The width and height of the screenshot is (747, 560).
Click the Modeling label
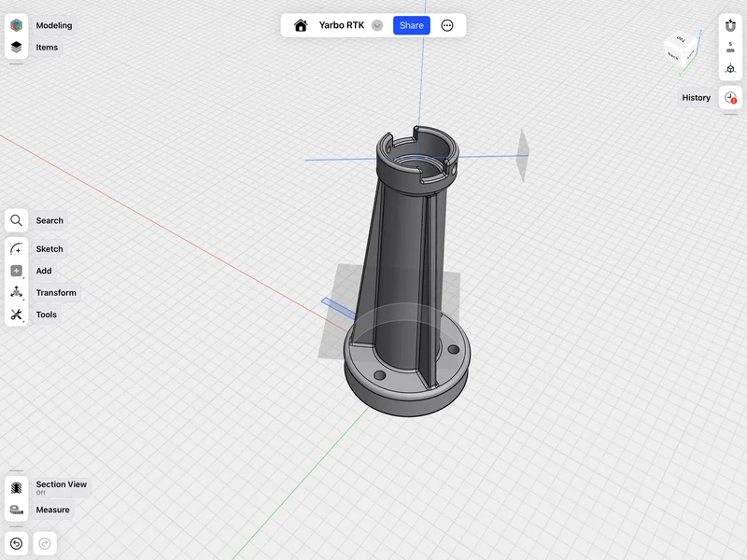(54, 25)
